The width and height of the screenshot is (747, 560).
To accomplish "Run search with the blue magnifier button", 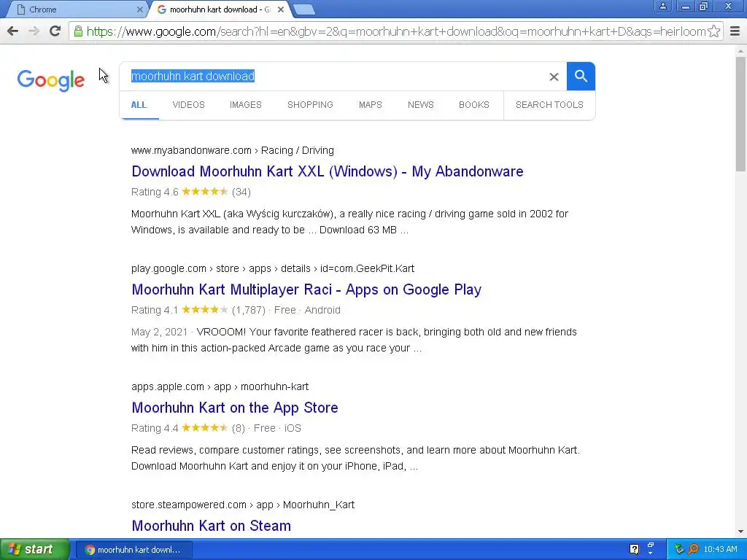I will coord(581,76).
